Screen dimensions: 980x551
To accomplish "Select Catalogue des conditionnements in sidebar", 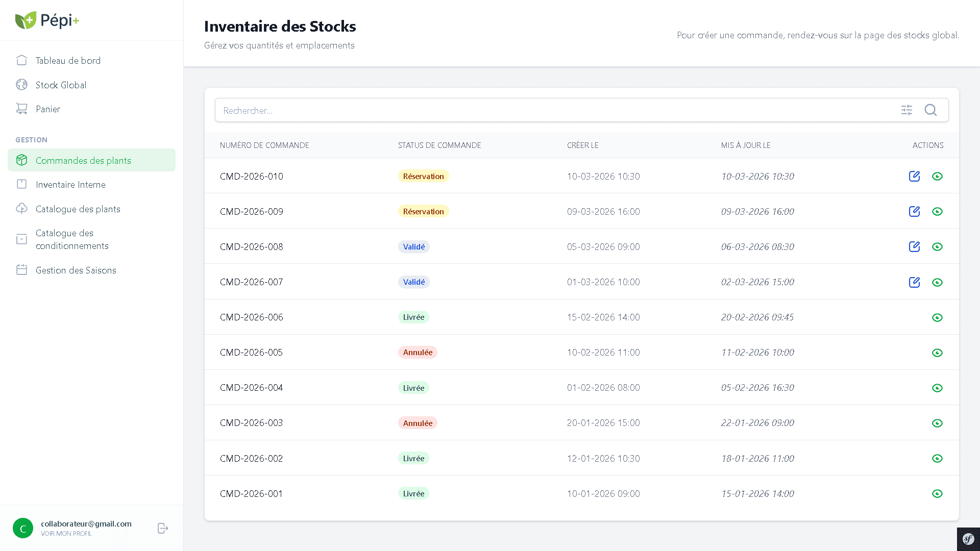I will coord(72,239).
